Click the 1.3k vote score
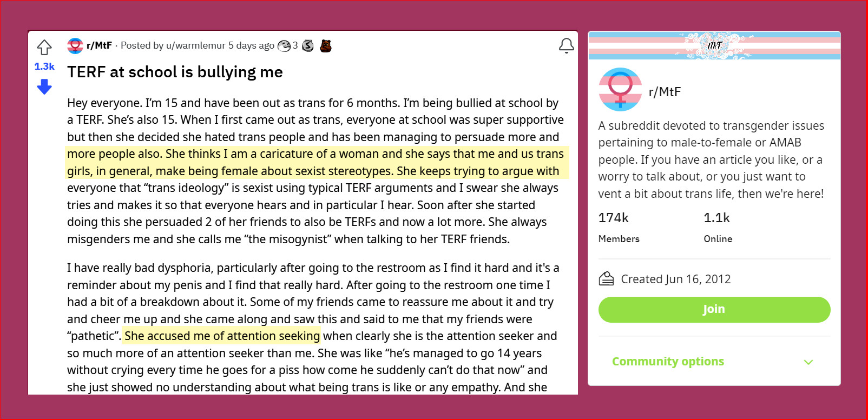 [x=44, y=66]
